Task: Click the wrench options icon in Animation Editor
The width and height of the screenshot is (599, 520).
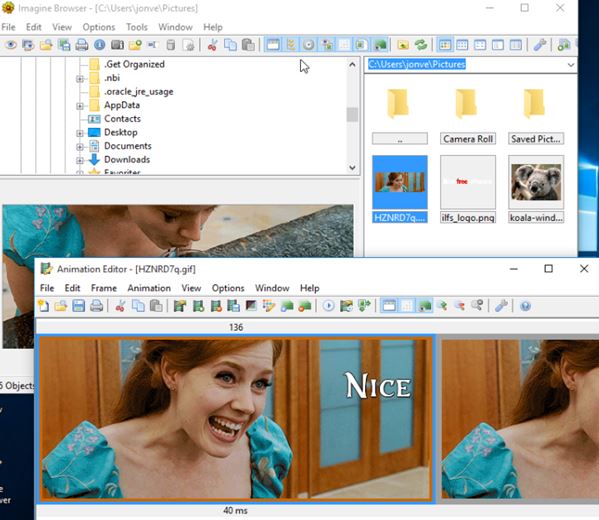Action: coord(501,306)
